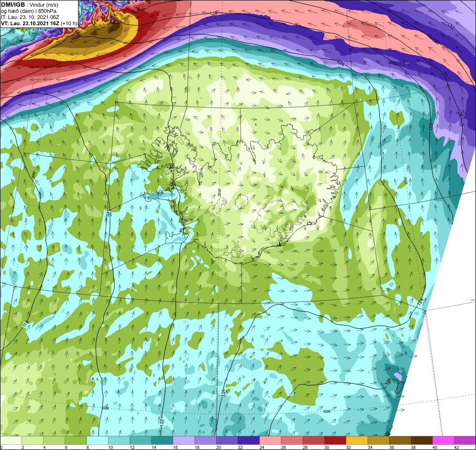
Task: Click the dark red 30–32 m/s legend swatch
Action: click(335, 440)
